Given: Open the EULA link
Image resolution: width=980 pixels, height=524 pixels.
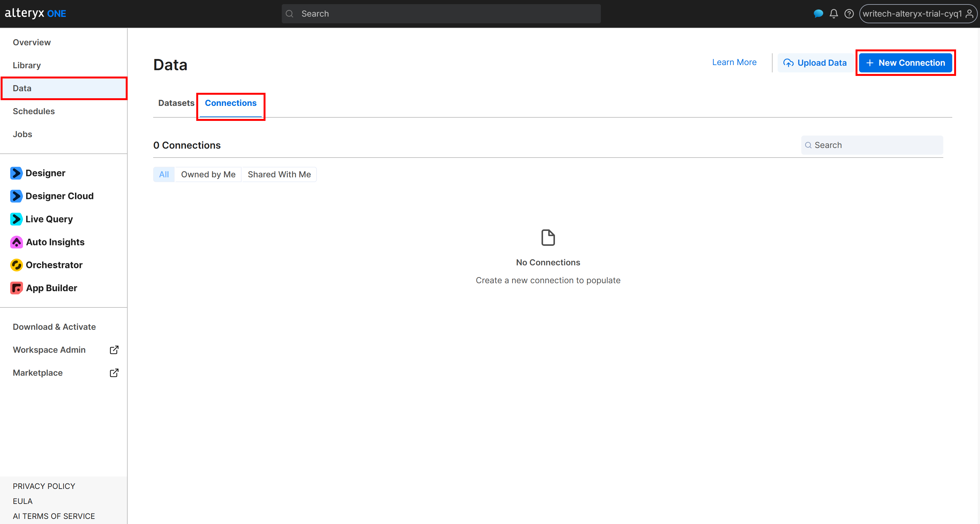Looking at the screenshot, I should click(x=22, y=501).
